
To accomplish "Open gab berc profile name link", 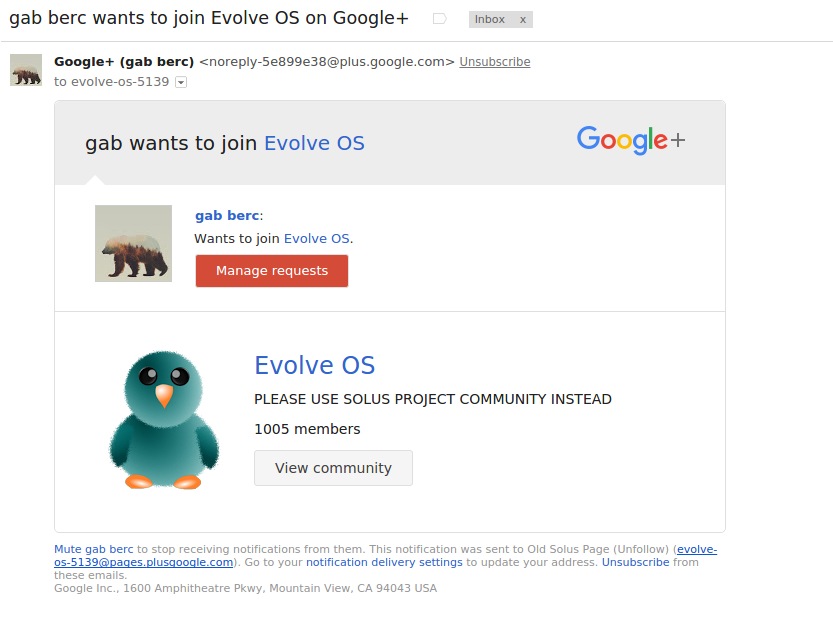I will click(227, 215).
